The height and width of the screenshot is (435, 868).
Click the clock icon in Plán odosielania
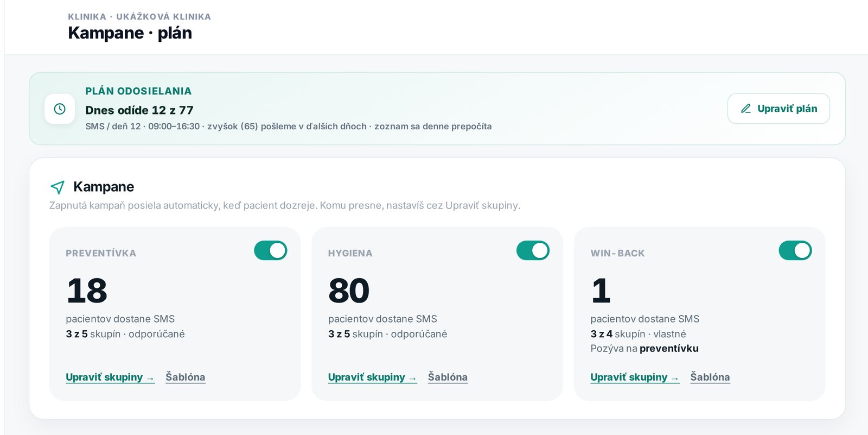click(x=60, y=109)
